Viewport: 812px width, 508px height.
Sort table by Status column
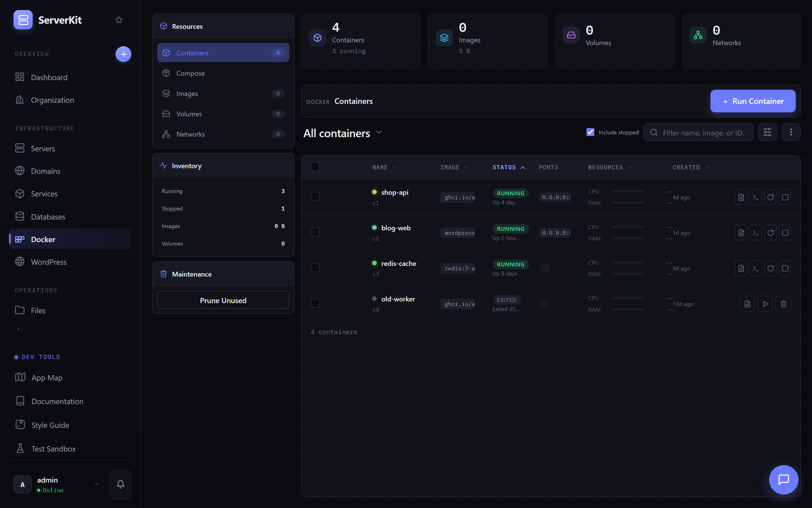click(509, 167)
